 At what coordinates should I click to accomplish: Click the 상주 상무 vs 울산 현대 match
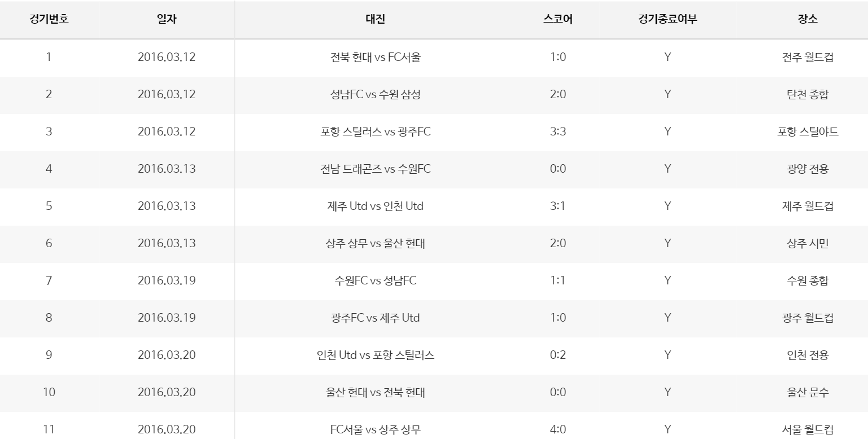pos(376,243)
